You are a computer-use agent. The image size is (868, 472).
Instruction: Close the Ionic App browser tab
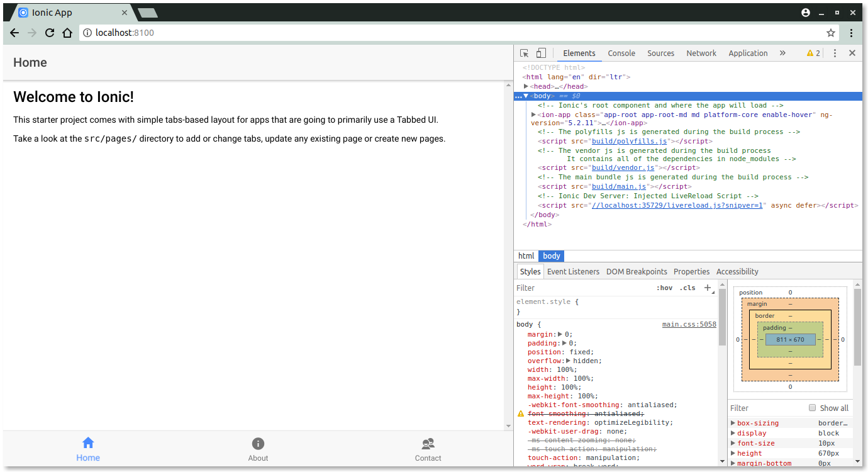click(x=125, y=13)
